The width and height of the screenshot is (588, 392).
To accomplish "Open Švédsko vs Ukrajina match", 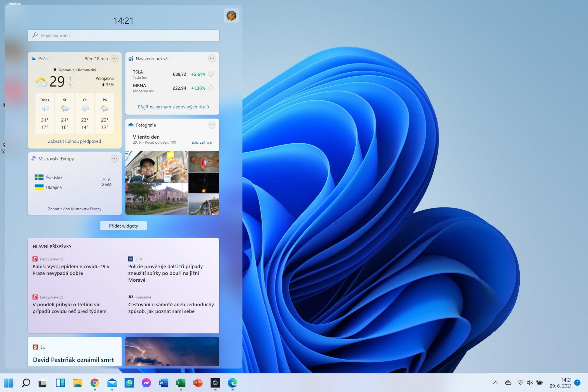I will click(74, 183).
